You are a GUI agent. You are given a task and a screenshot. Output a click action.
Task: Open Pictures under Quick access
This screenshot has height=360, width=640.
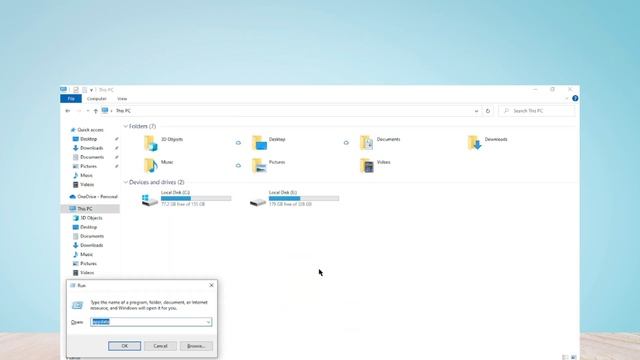pyautogui.click(x=85, y=166)
